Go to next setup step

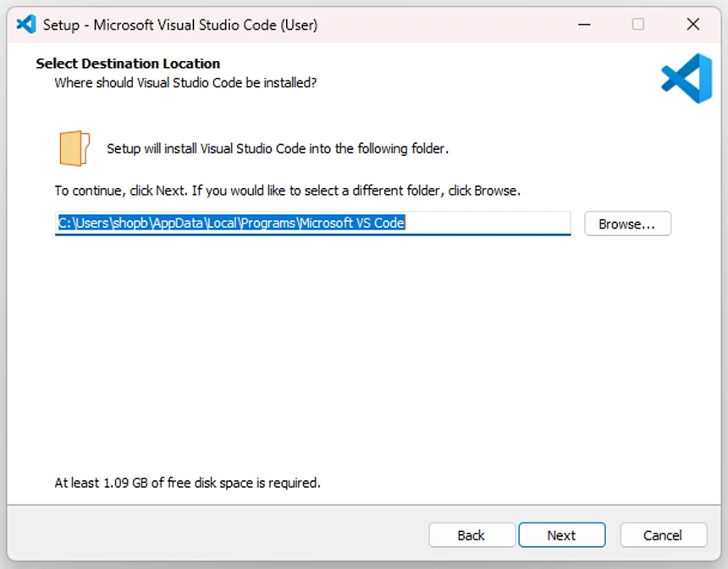[x=562, y=535]
